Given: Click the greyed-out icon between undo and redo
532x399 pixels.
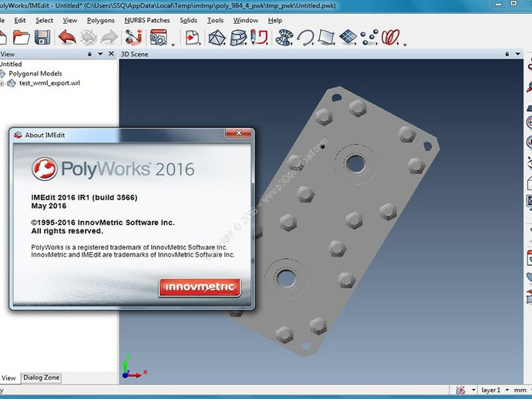Looking at the screenshot, I should (x=88, y=37).
